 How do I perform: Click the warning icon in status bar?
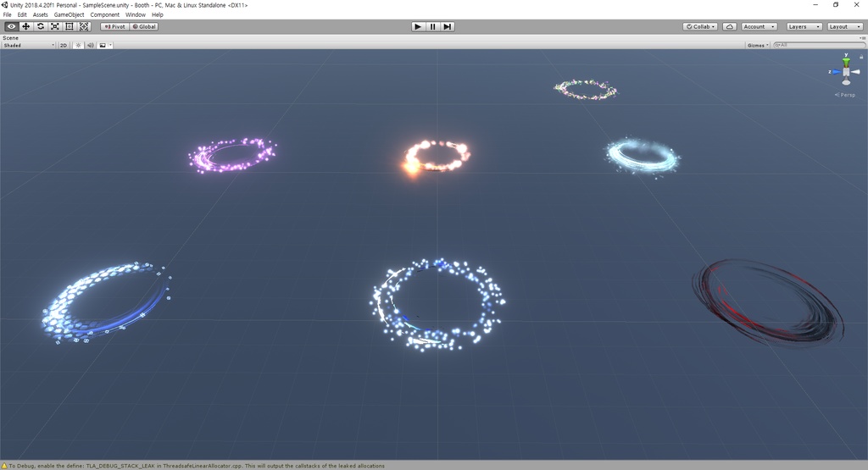click(4, 466)
